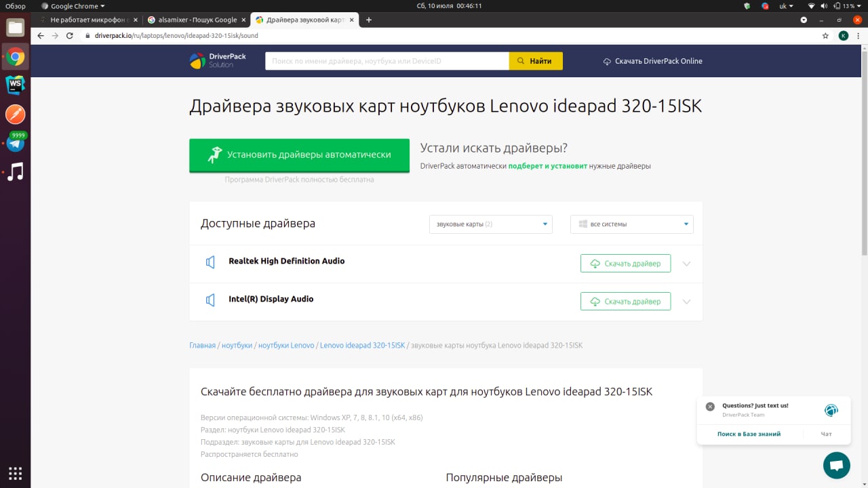Open the Chrome three-dot menu
868x488 pixels.
(x=859, y=35)
